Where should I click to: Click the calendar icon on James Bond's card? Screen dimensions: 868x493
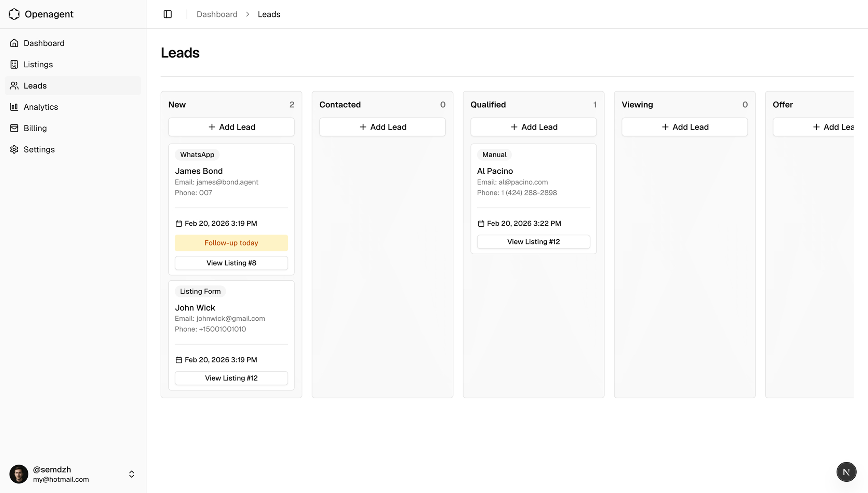click(178, 223)
